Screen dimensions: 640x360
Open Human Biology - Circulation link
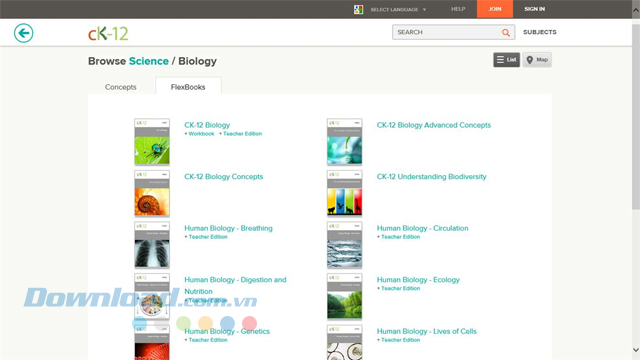(x=422, y=228)
